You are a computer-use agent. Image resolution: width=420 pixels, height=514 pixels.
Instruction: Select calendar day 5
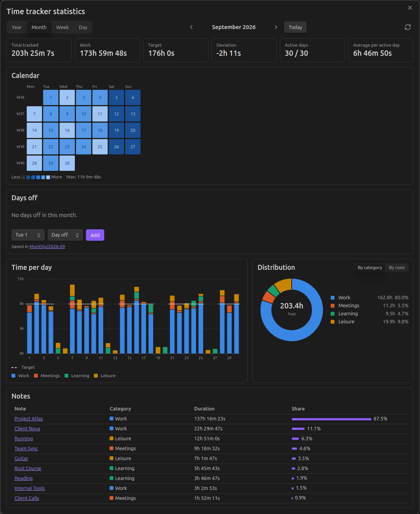pos(116,97)
